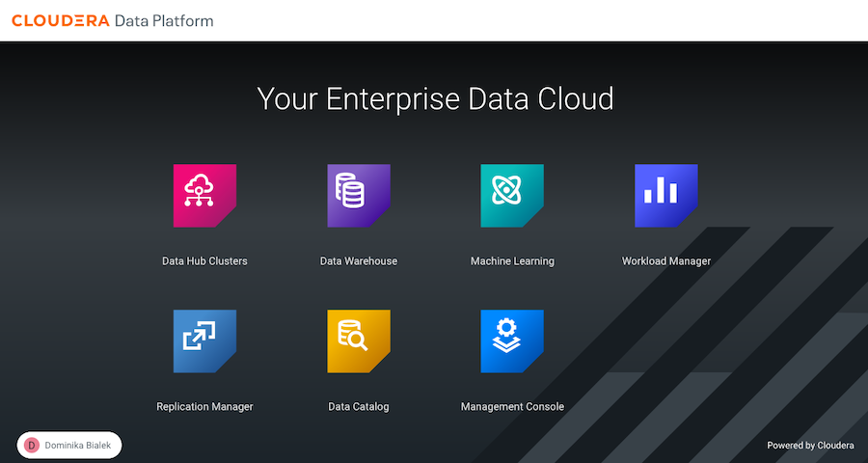
Task: Click the D avatar circle
Action: (x=32, y=446)
